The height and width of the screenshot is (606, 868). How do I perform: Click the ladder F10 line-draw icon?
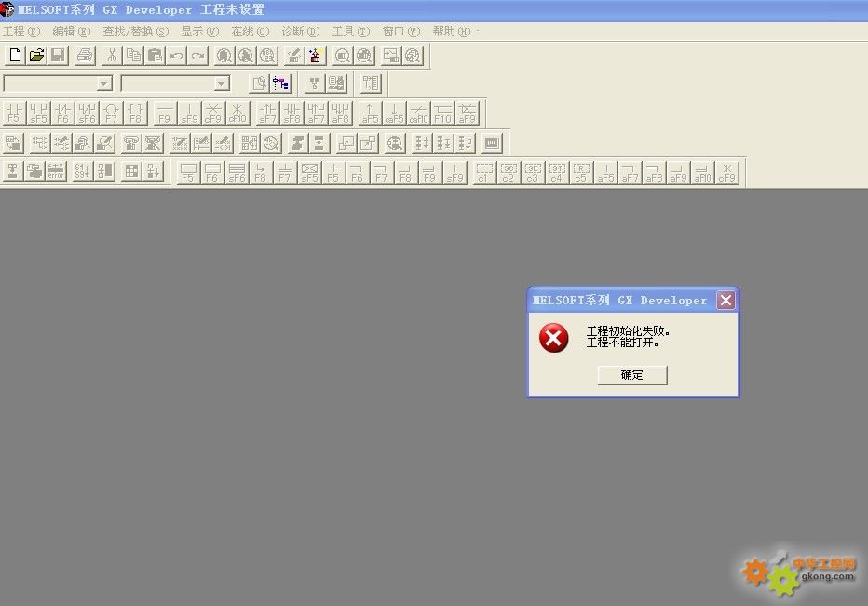pos(443,114)
